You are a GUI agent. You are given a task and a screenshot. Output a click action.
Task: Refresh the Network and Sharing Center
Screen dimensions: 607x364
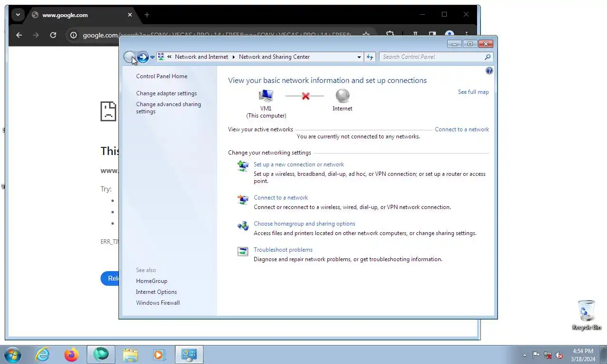[x=370, y=57]
